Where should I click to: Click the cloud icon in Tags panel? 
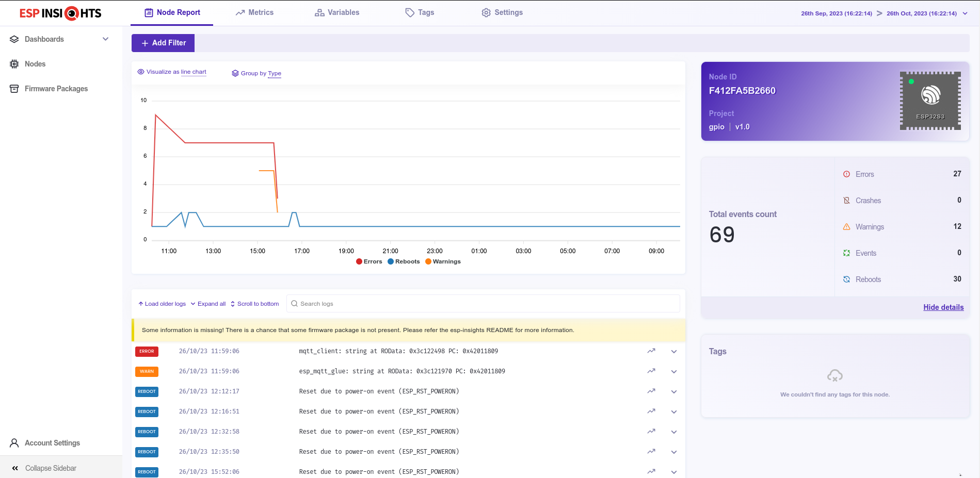coord(835,376)
